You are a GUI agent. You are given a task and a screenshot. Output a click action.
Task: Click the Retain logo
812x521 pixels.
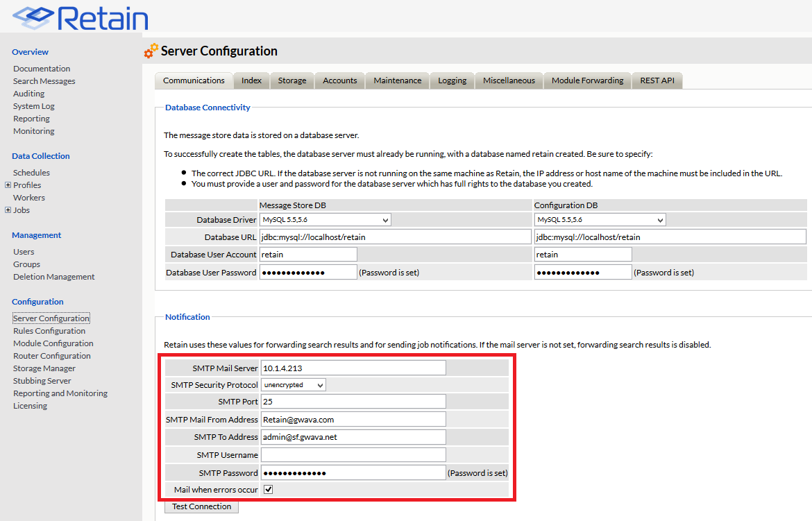(81, 17)
